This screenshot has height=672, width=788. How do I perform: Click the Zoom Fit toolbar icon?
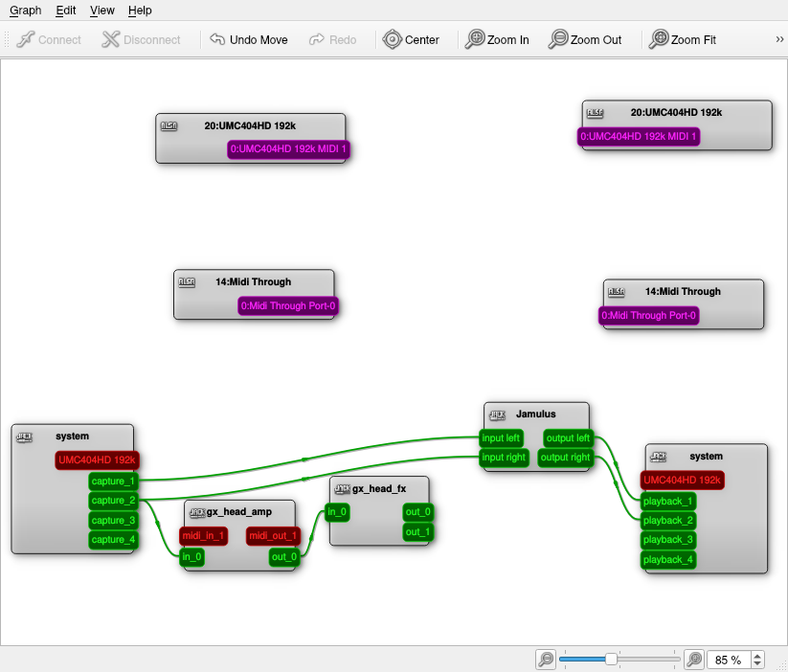[659, 40]
